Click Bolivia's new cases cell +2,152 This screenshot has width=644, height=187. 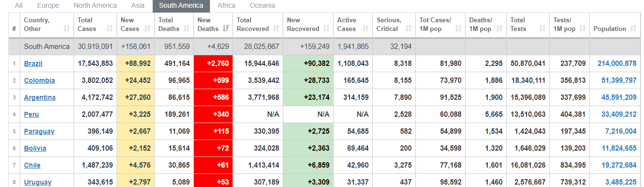coord(135,148)
